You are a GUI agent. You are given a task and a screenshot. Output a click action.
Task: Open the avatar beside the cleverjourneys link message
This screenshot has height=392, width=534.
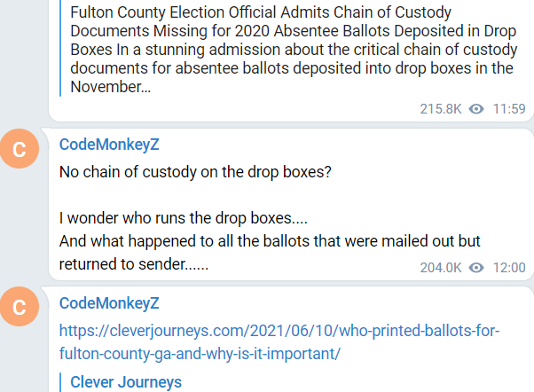[x=27, y=309]
